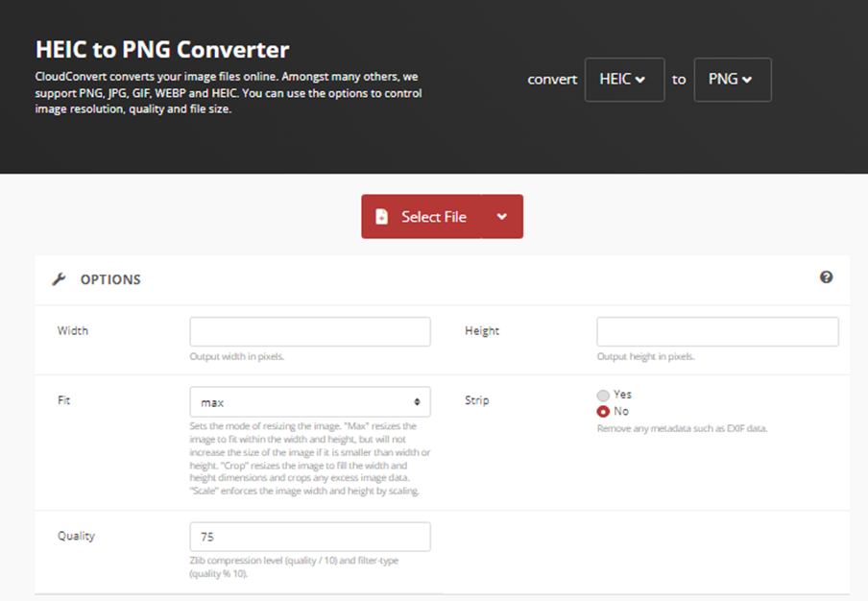Open the Fit mode dropdown showing max
Image resolution: width=868 pixels, height=601 pixels.
coord(310,401)
